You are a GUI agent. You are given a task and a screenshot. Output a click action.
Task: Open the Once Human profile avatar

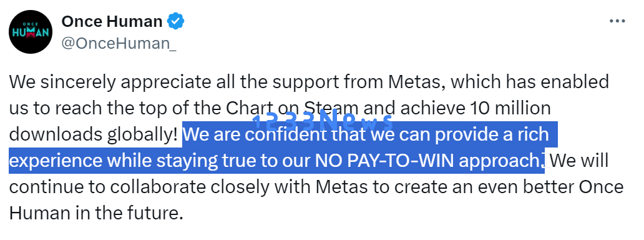click(x=31, y=32)
